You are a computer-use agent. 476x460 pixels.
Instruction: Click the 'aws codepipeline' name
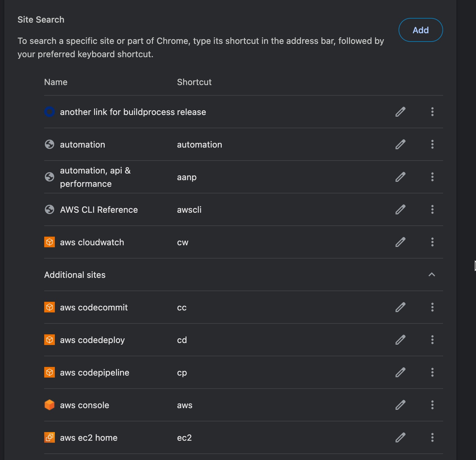(x=94, y=373)
